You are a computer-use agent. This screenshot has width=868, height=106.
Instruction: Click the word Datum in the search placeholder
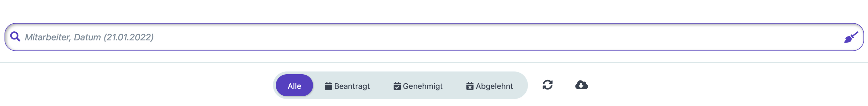(87, 37)
